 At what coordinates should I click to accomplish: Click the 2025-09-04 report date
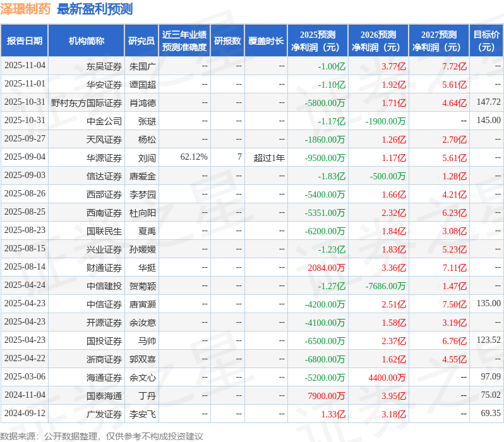25,157
